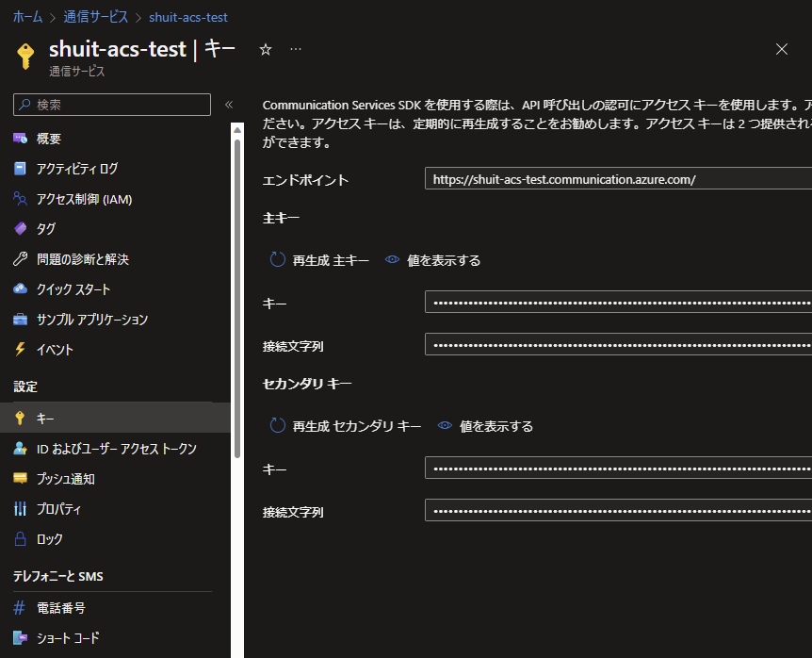Viewport: 812px width, 658px height.
Task: Click the 問題の診断と解決 wrench icon
Action: [20, 258]
